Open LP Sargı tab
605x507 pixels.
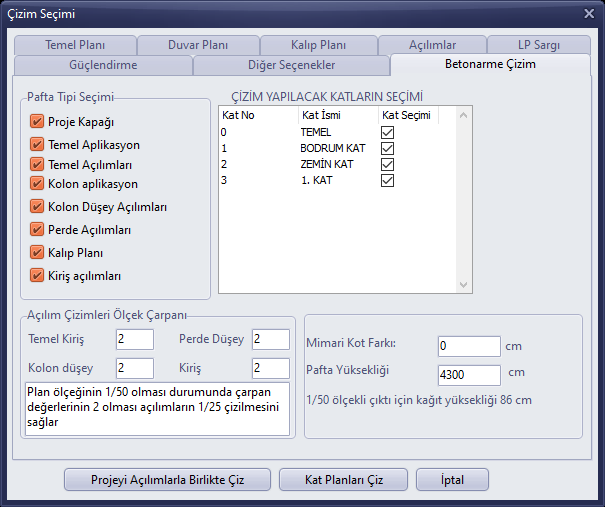539,45
